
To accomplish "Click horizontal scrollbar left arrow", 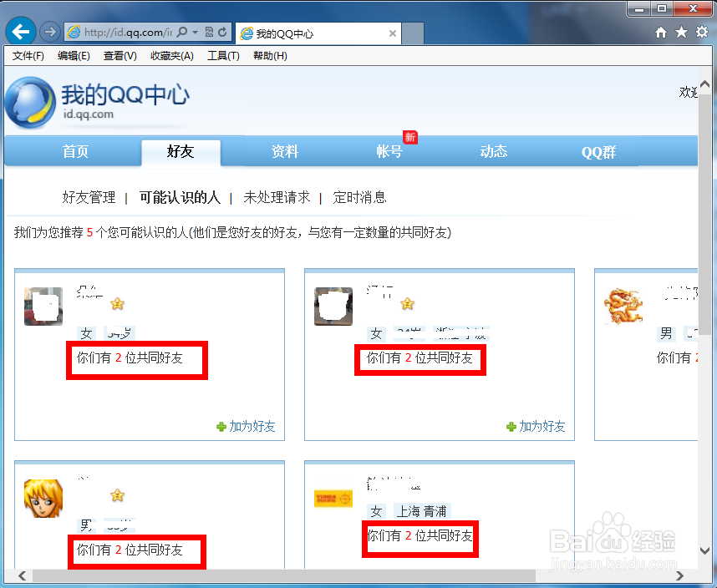I will click(22, 575).
